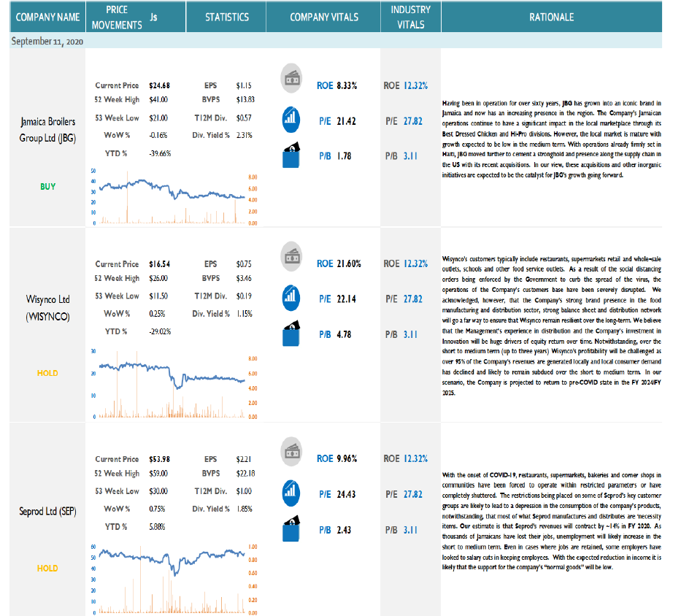Click the industry P/B 3.11 in Jamaica Broilers row
Image resolution: width=681 pixels, height=616 pixels.
click(x=410, y=156)
